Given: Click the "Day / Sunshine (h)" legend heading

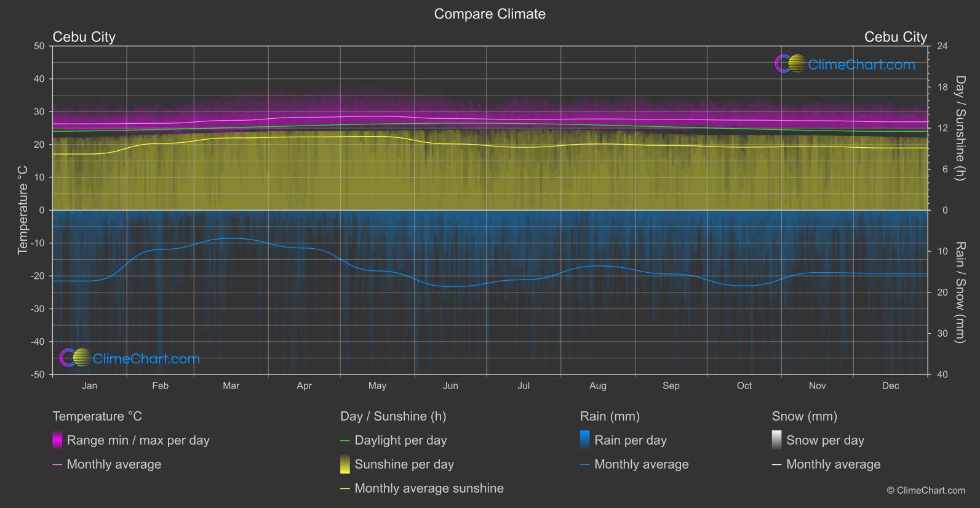Looking at the screenshot, I should 393,416.
